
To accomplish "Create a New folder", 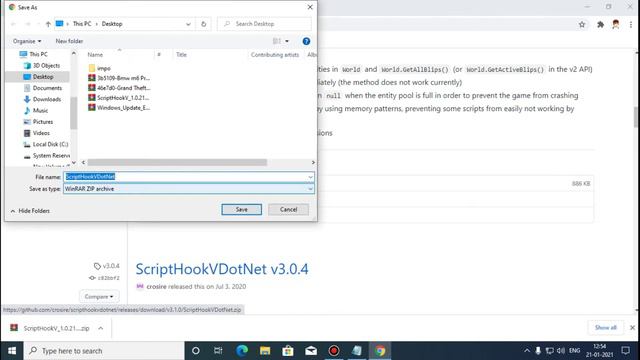I will pyautogui.click(x=69, y=41).
